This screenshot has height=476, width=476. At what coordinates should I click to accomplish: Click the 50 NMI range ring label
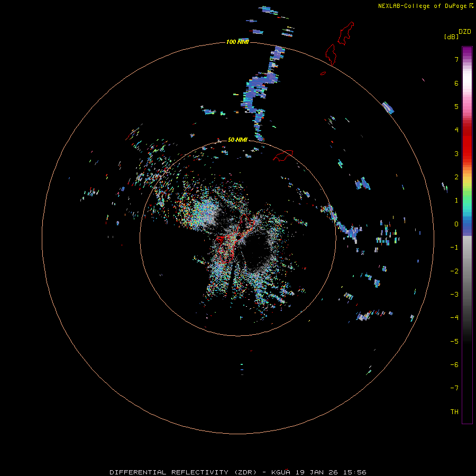(237, 140)
